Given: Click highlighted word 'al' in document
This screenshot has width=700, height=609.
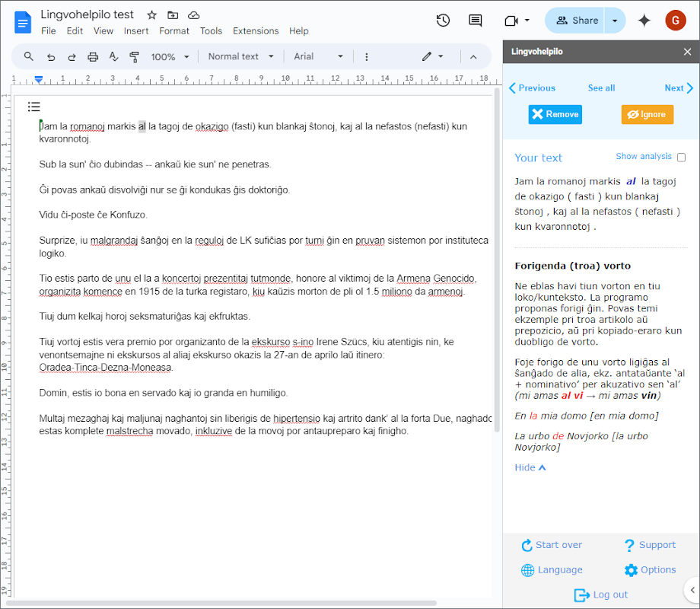Looking at the screenshot, I should coord(142,126).
